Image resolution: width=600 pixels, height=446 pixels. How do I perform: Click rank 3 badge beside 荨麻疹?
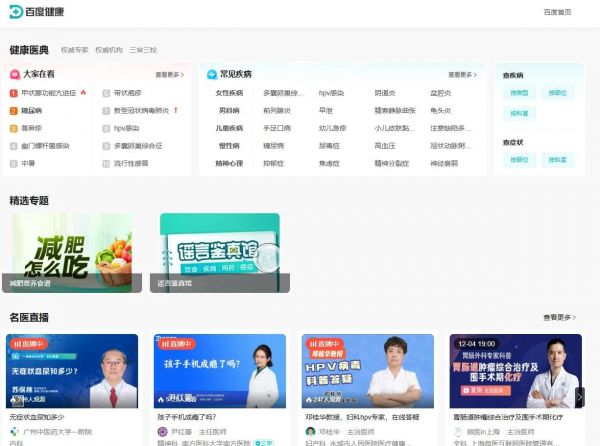(13, 128)
